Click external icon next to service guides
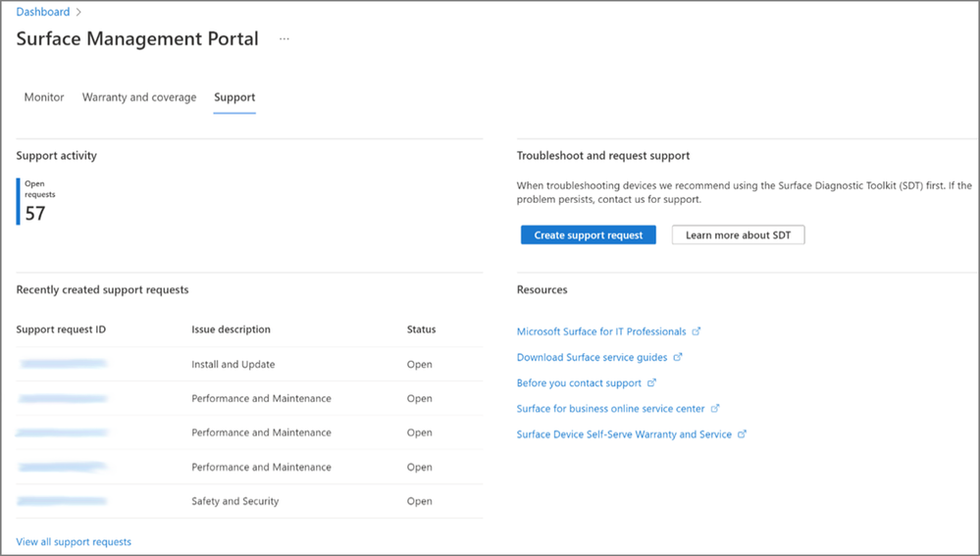The height and width of the screenshot is (556, 980). coord(678,357)
